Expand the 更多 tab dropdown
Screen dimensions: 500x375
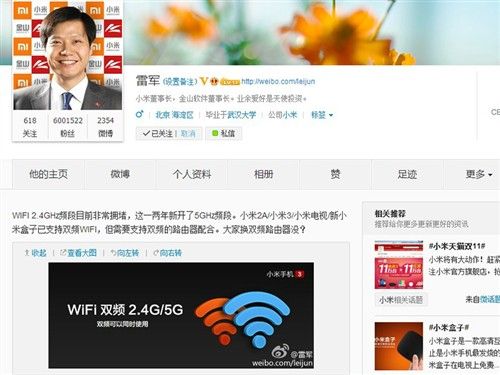pyautogui.click(x=479, y=174)
